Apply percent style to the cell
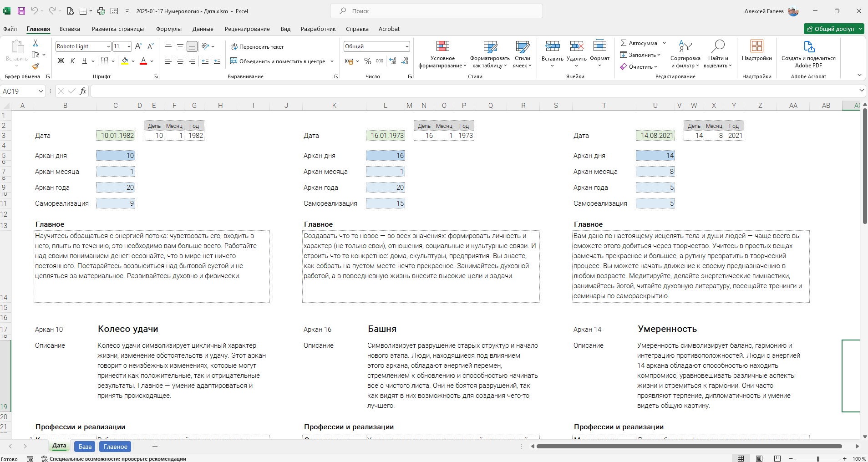This screenshot has width=868, height=462. point(368,61)
